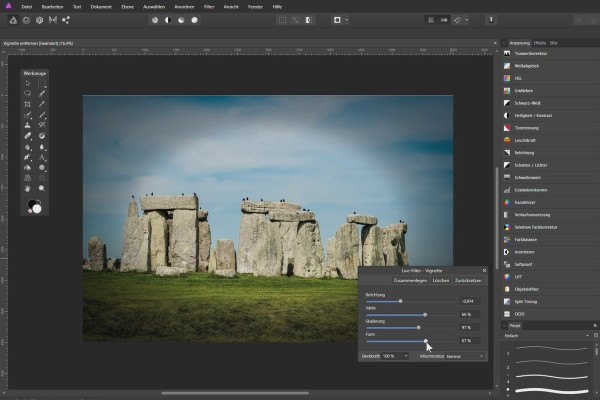Apply the auto levels toolbar icon
The image size is (600, 400).
point(155,20)
